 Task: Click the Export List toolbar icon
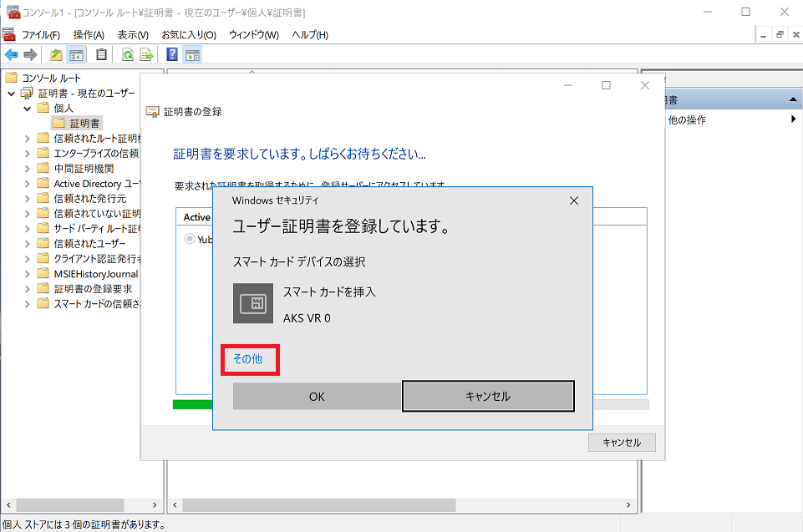(146, 55)
